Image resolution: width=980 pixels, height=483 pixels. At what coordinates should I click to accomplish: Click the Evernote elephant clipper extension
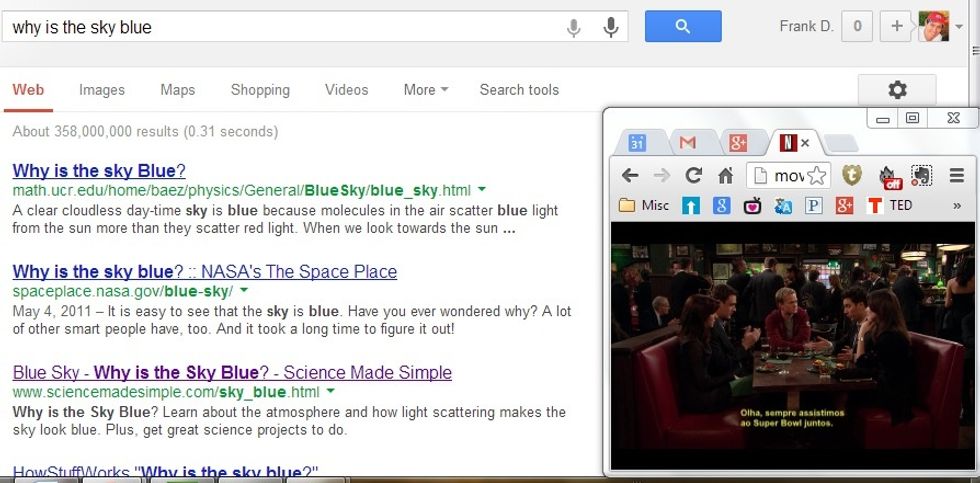pyautogui.click(x=922, y=176)
